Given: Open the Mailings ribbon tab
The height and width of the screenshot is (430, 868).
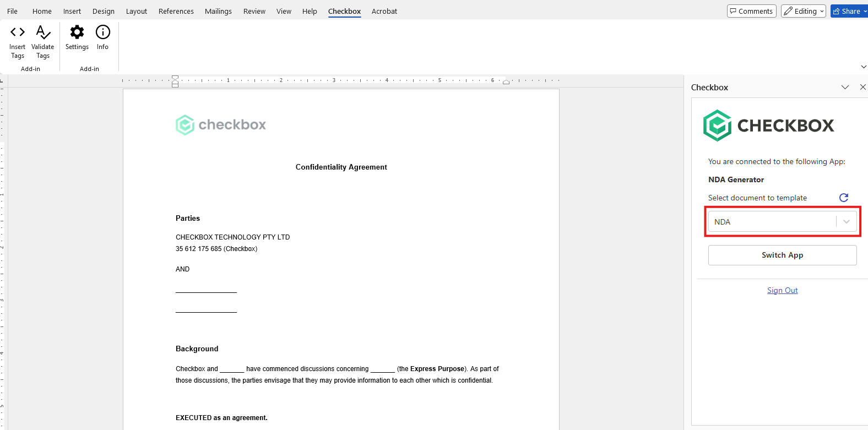Looking at the screenshot, I should click(x=218, y=11).
